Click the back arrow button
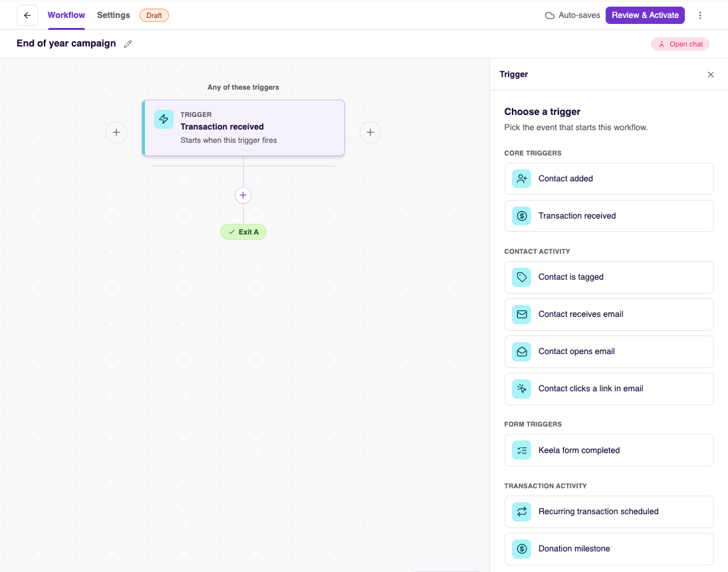This screenshot has width=728, height=572. [x=27, y=15]
